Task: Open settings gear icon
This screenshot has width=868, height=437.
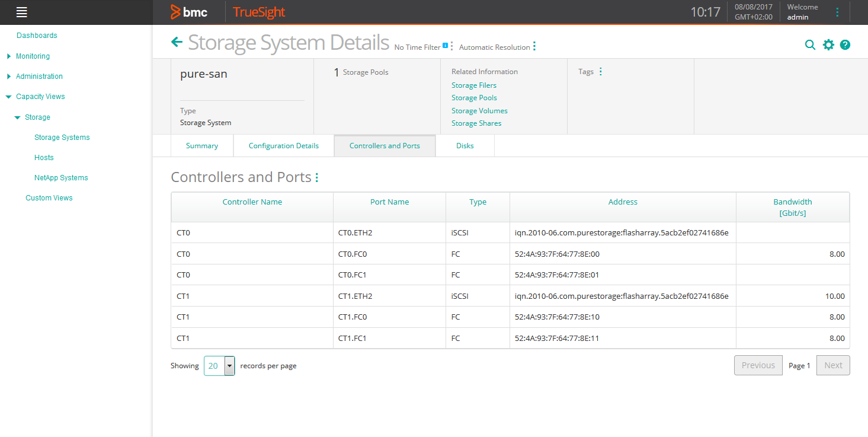Action: 828,44
